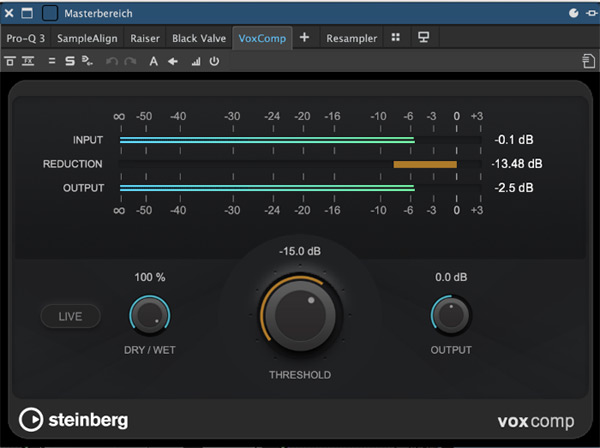Screen dimensions: 600x448
Task: Select the VoxComp tab
Action: coord(262,38)
